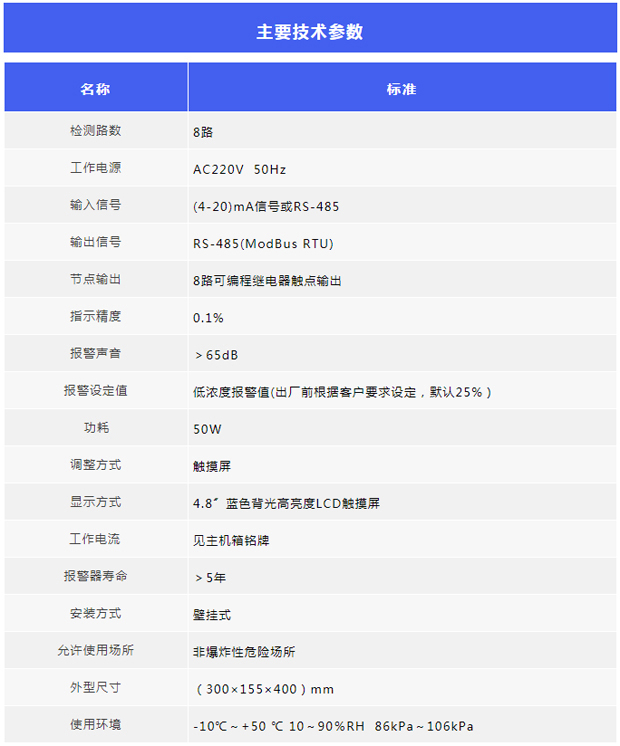Select the 名称 column header
The image size is (620, 746).
pyautogui.click(x=95, y=89)
